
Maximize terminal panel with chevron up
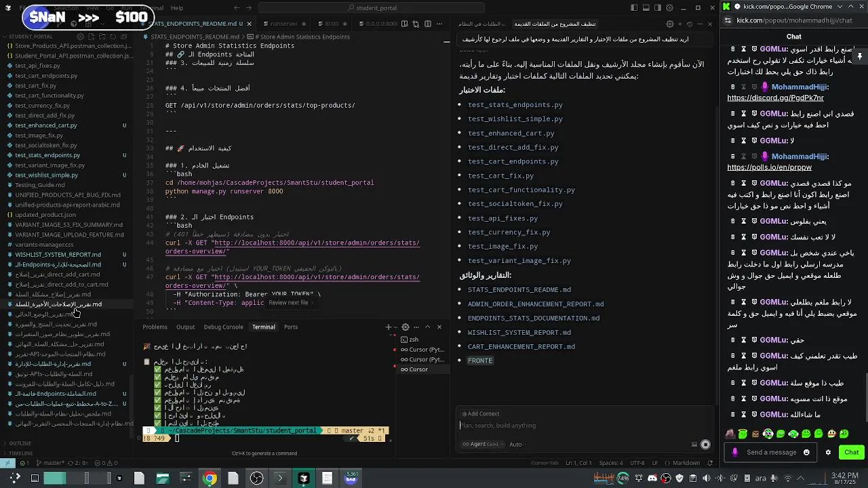428,327
